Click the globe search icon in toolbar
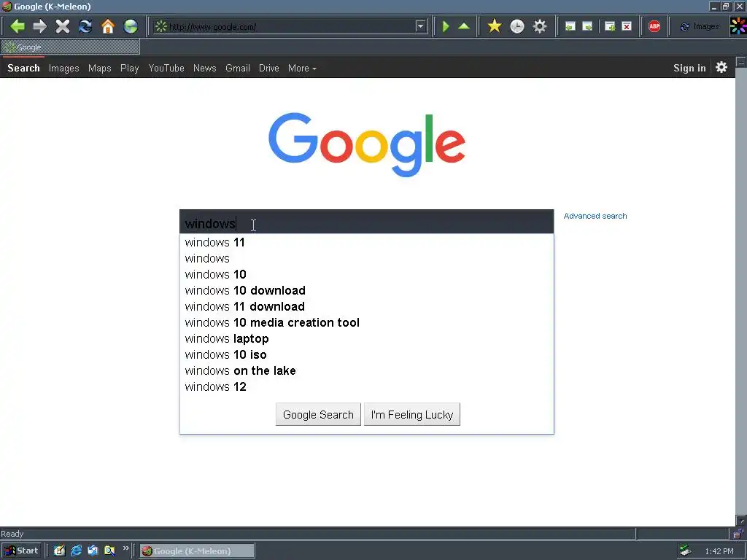Image resolution: width=747 pixels, height=560 pixels. pos(131,26)
